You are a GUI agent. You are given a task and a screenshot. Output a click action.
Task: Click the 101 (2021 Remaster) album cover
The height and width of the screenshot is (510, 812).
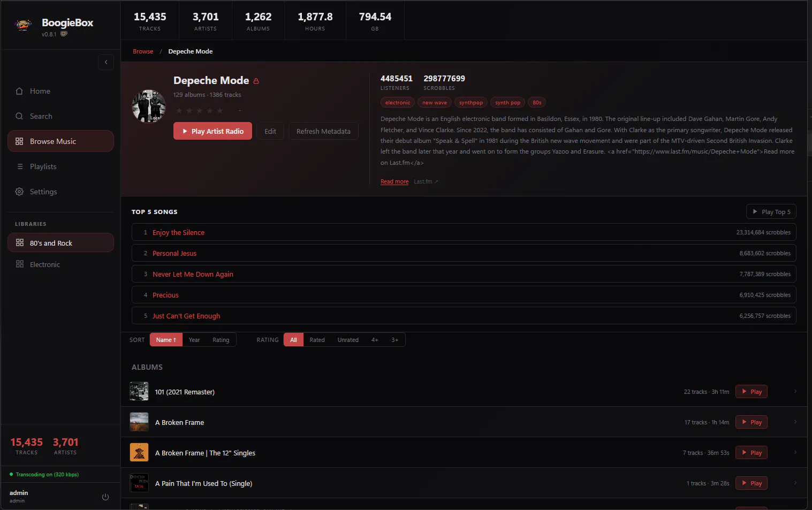click(139, 392)
